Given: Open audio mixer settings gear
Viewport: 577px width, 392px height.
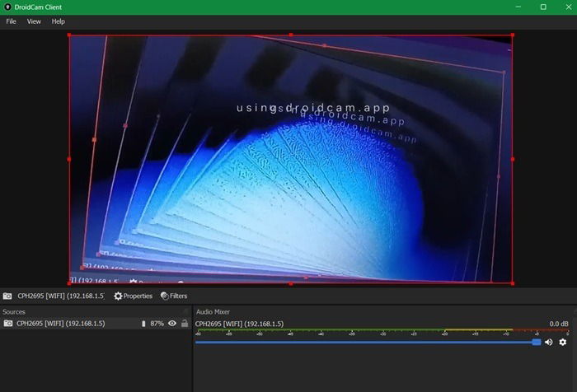Looking at the screenshot, I should click(x=563, y=342).
